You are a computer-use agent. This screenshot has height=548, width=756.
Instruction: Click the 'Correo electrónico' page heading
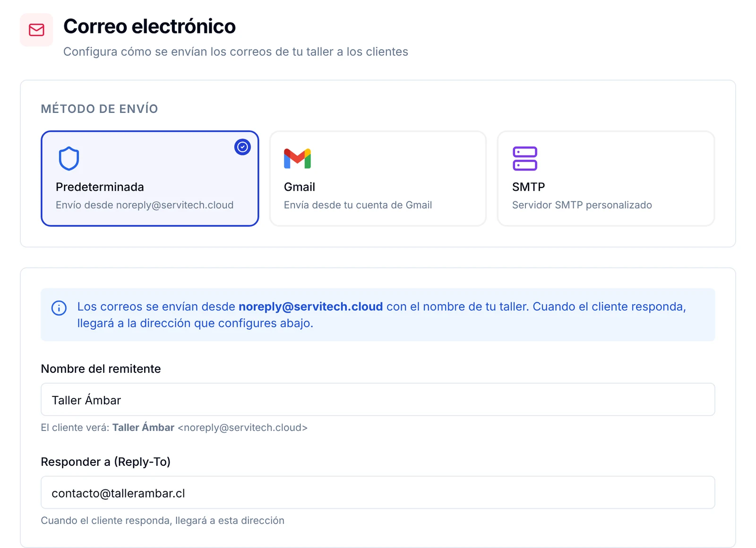[149, 26]
